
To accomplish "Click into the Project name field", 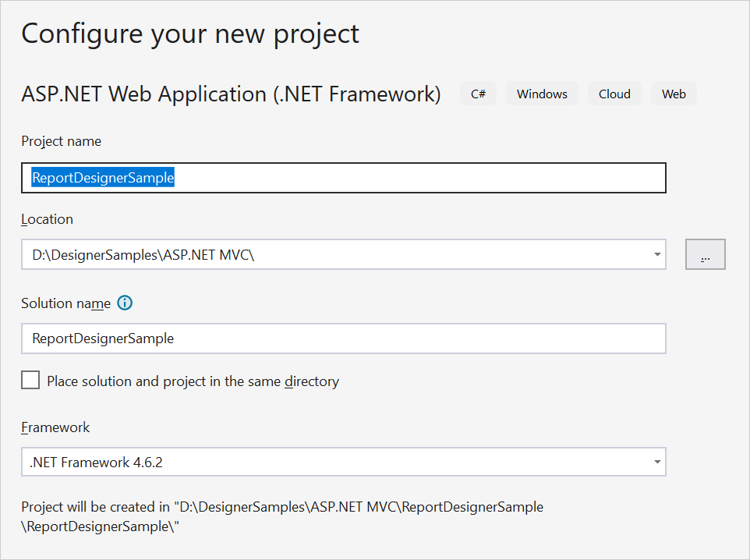I will (344, 178).
